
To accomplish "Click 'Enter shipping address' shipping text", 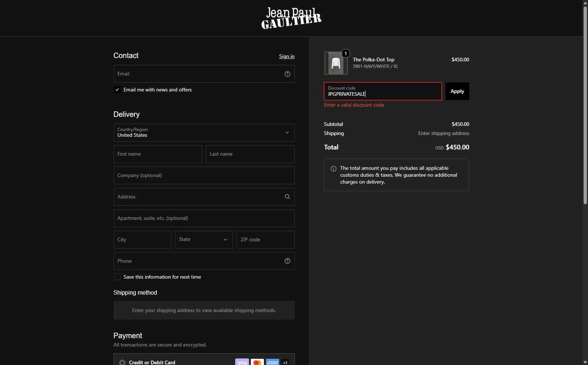I will [444, 133].
